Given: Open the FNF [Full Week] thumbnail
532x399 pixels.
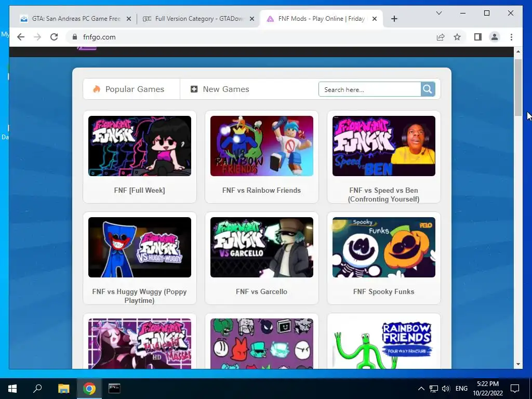Looking at the screenshot, I should click(140, 146).
